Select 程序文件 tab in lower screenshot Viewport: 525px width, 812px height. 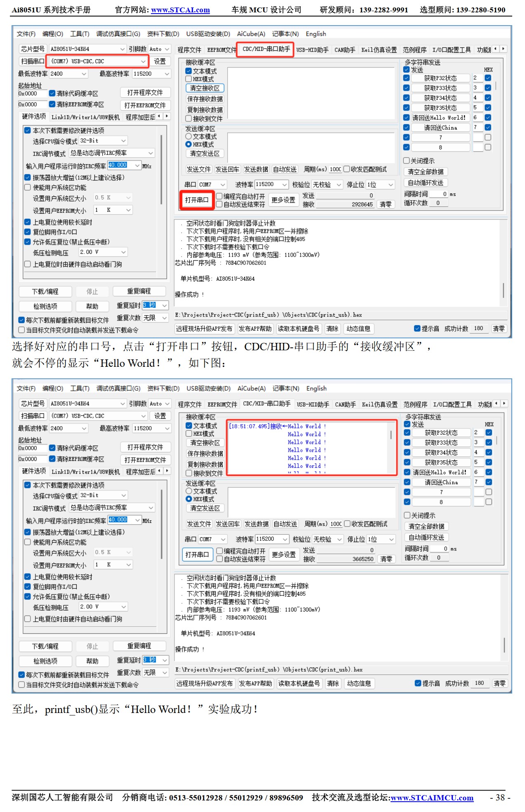(190, 404)
